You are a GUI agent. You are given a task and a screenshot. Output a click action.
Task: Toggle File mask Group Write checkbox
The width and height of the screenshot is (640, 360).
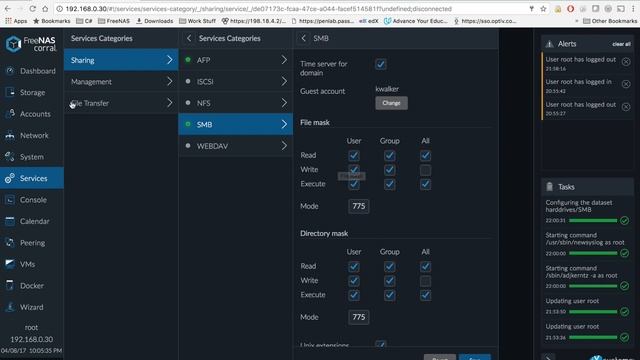click(x=389, y=170)
